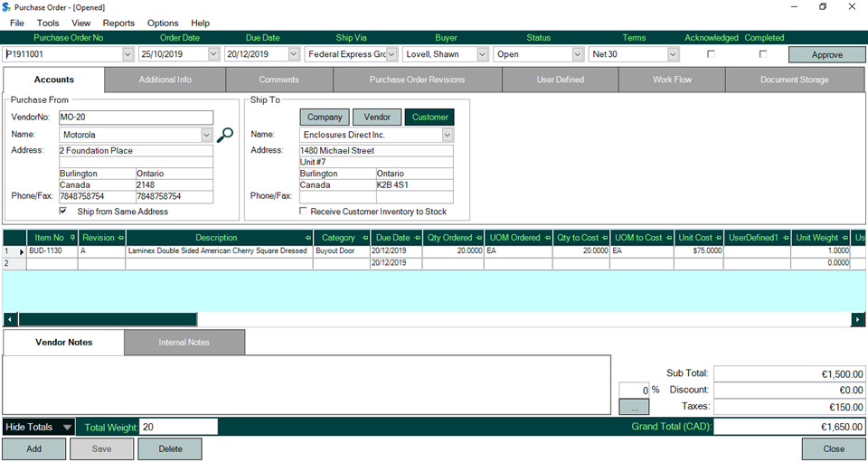Open the Reports menu

[118, 23]
